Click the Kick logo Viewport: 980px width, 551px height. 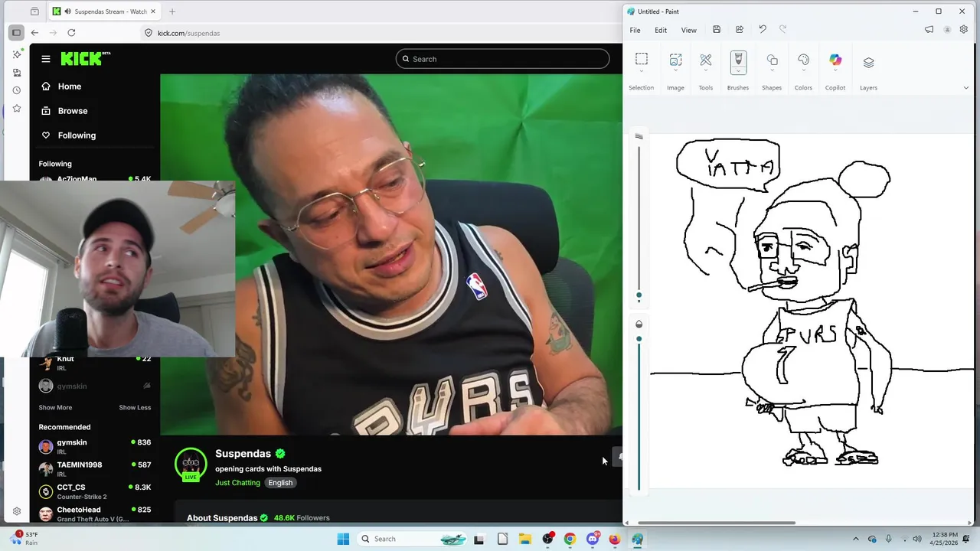coord(85,58)
